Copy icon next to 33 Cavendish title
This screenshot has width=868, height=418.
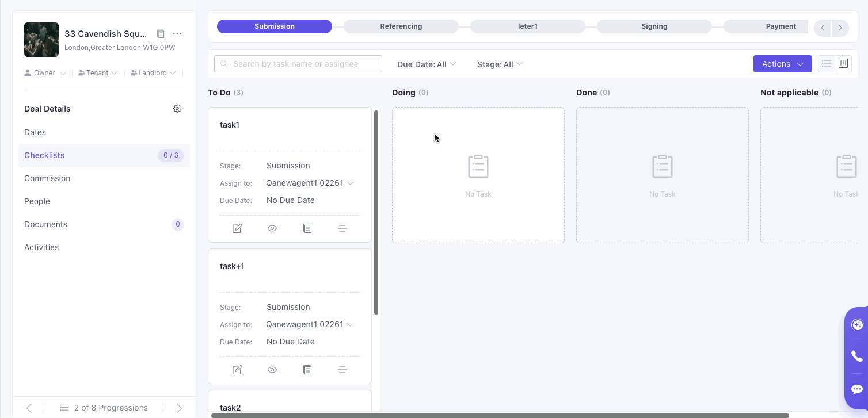[161, 34]
